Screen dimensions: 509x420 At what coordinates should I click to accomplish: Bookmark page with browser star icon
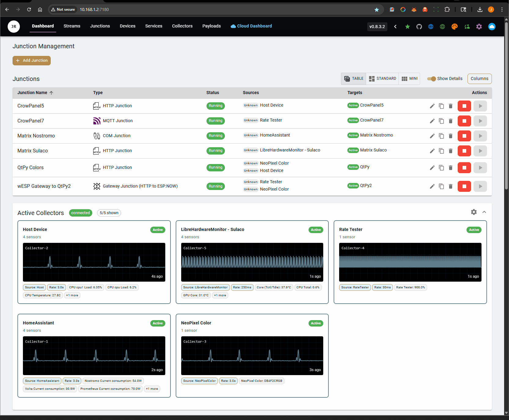(377, 9)
